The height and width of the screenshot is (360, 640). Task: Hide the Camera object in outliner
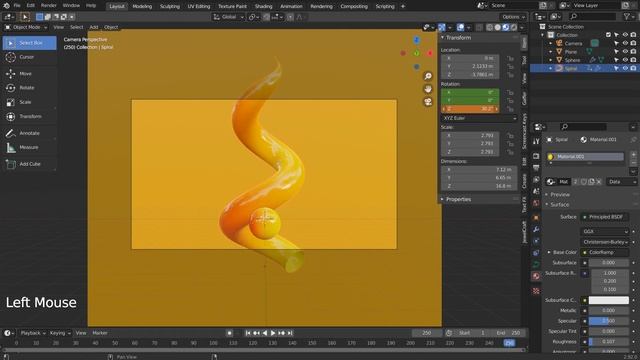[625, 43]
